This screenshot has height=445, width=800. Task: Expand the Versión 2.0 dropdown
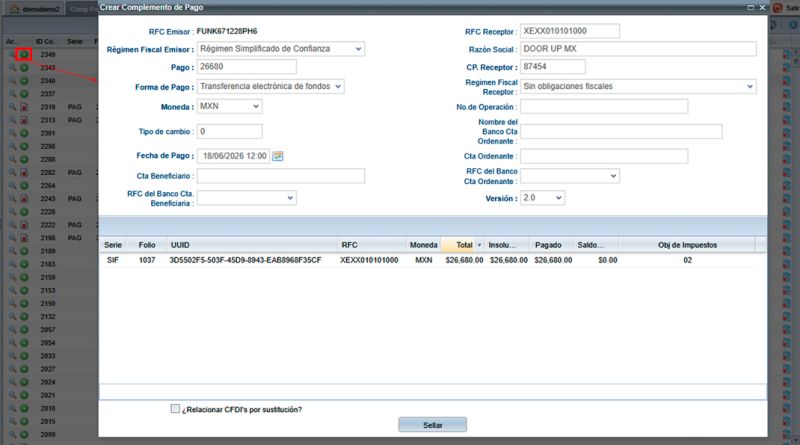pyautogui.click(x=542, y=198)
